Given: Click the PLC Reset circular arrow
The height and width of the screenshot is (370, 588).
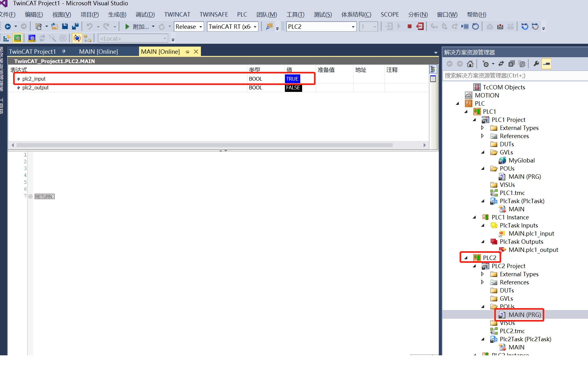Looking at the screenshot, I should (x=476, y=27).
